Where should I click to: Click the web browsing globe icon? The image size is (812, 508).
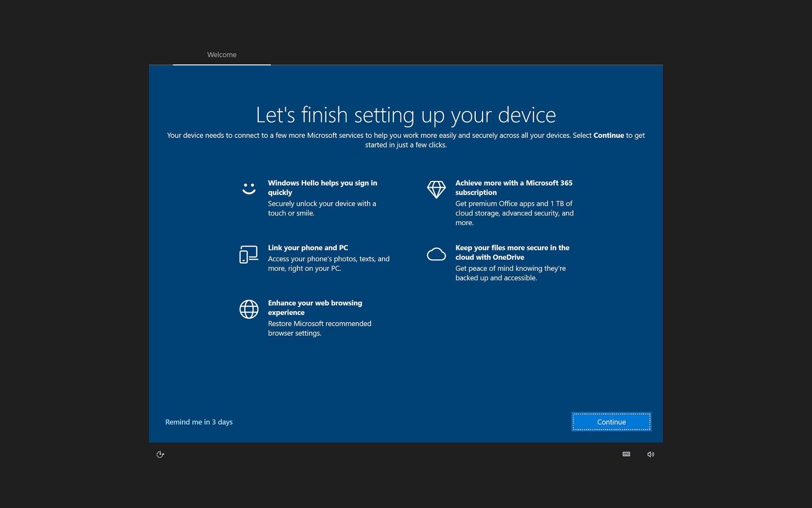click(x=249, y=309)
